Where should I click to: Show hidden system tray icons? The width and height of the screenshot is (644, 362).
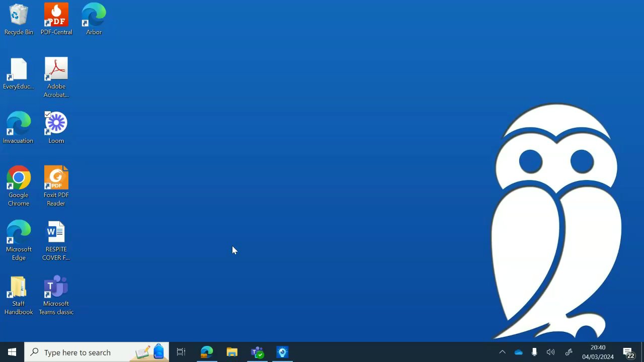[502, 352]
